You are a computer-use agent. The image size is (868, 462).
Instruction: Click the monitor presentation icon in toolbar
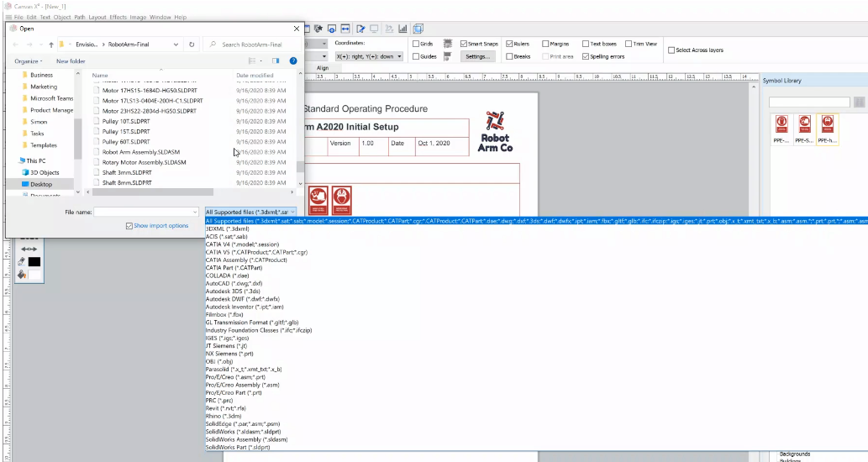[x=374, y=29]
